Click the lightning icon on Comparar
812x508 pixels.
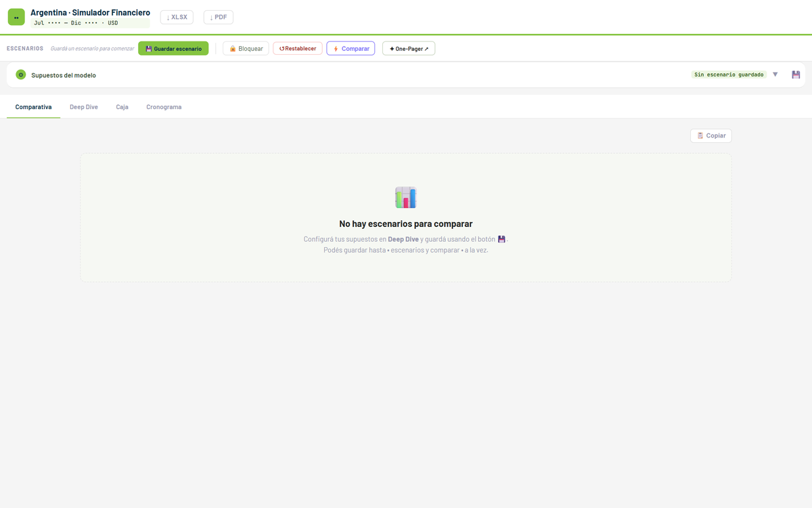tap(336, 49)
